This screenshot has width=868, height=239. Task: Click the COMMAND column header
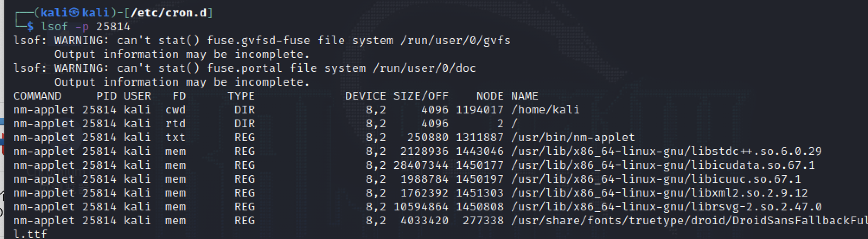(x=37, y=96)
